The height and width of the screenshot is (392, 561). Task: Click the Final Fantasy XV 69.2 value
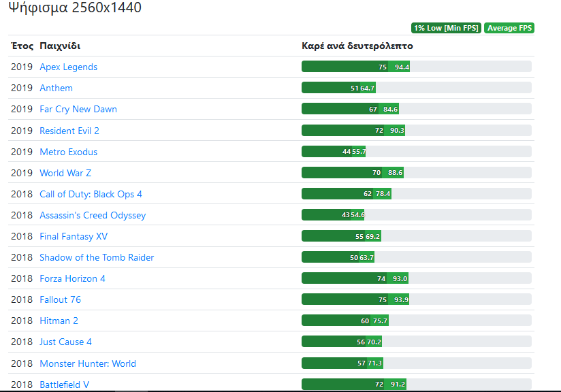click(373, 236)
